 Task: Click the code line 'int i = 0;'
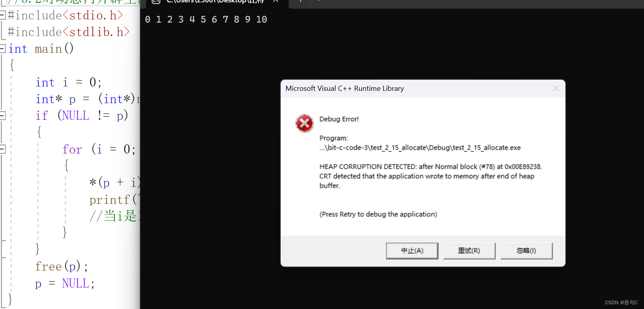[x=69, y=82]
